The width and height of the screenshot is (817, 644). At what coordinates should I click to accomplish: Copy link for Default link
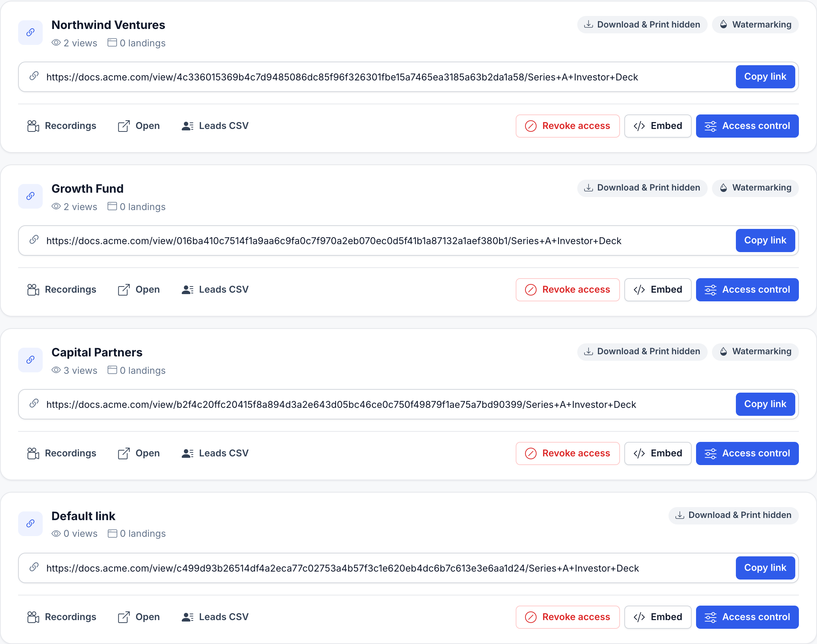pyautogui.click(x=765, y=568)
